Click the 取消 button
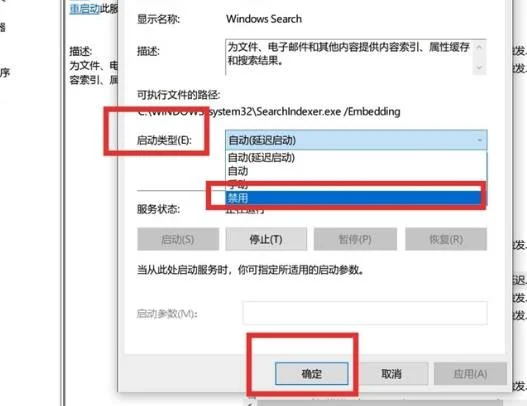 (x=391, y=374)
